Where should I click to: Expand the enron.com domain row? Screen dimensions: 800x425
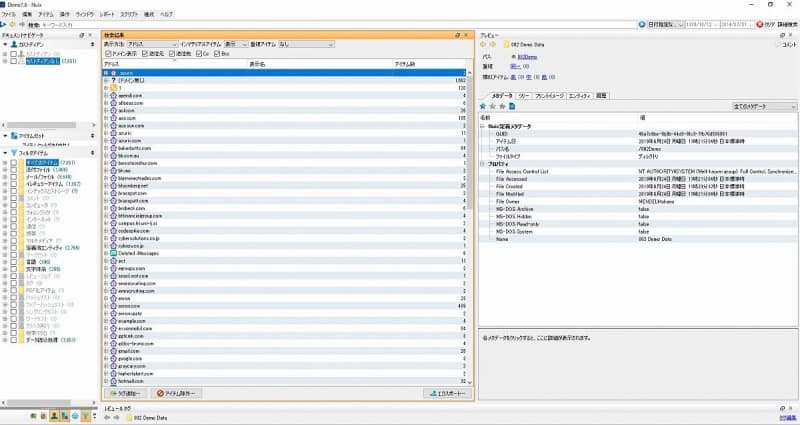point(107,306)
